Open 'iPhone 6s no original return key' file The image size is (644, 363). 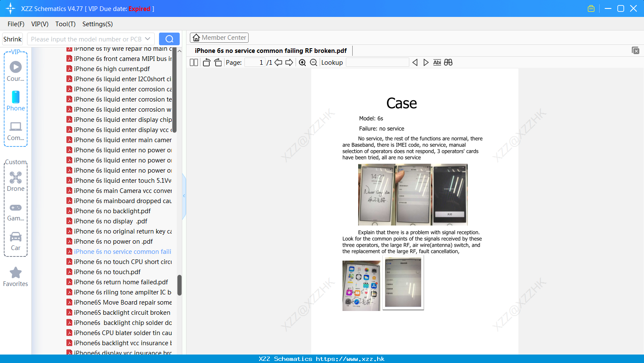[x=119, y=231]
